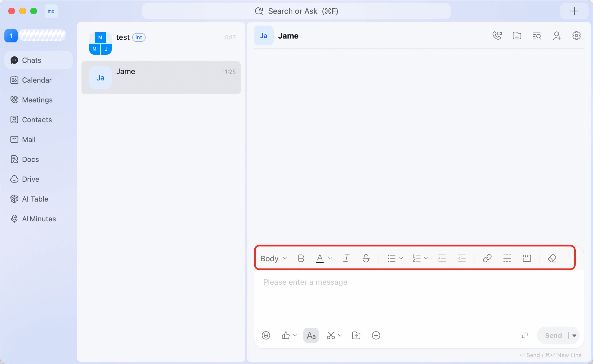Expand the Body text style dropdown

274,258
